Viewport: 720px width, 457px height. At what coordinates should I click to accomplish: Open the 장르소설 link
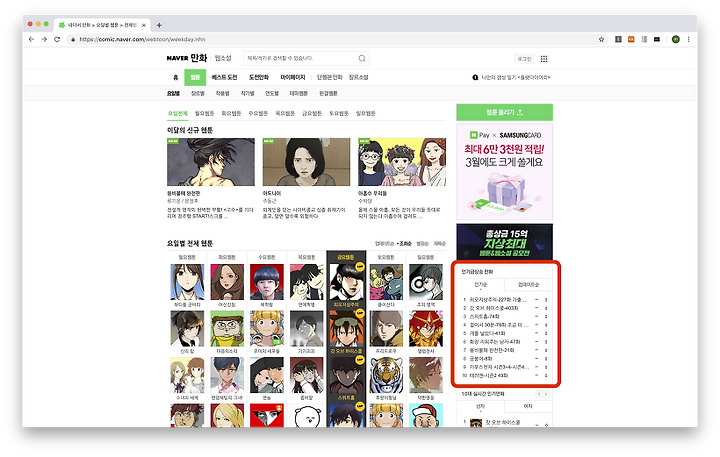(x=358, y=77)
